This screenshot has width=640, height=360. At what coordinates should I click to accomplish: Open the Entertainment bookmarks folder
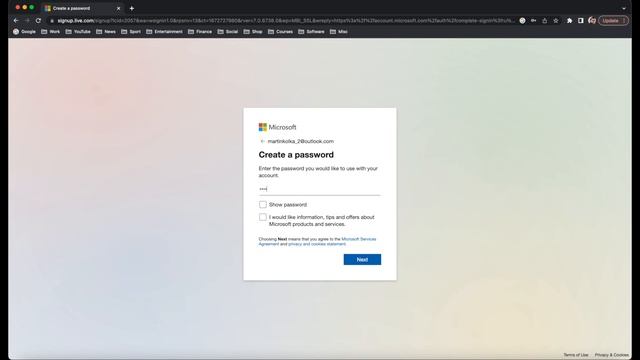tap(164, 31)
